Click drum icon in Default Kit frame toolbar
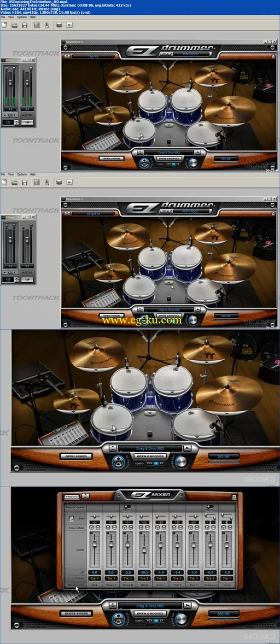 (59, 182)
